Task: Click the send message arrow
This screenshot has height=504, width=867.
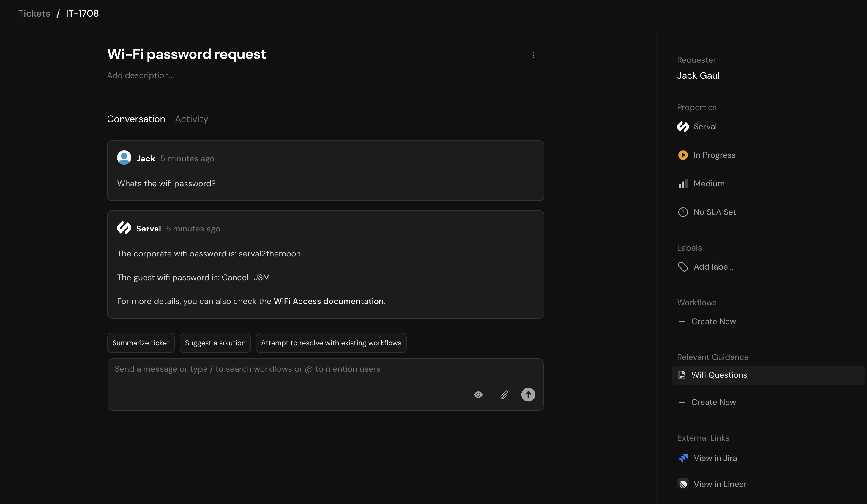Action: (x=528, y=395)
